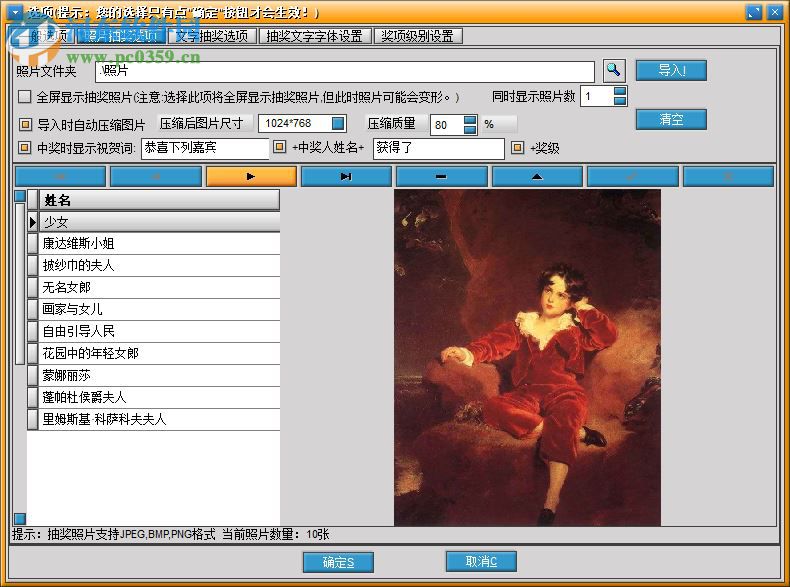
Task: Click the first record navigator button
Action: coord(60,176)
